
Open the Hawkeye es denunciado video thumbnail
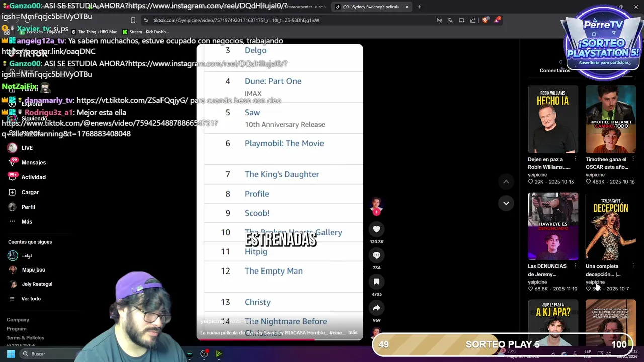[x=553, y=226]
